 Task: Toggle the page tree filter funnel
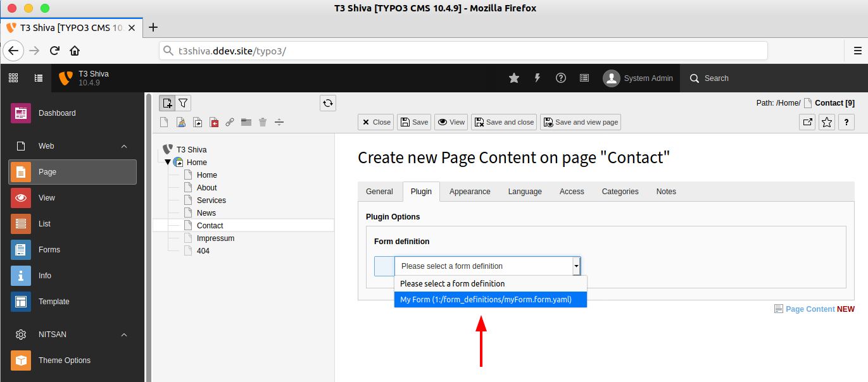click(183, 102)
